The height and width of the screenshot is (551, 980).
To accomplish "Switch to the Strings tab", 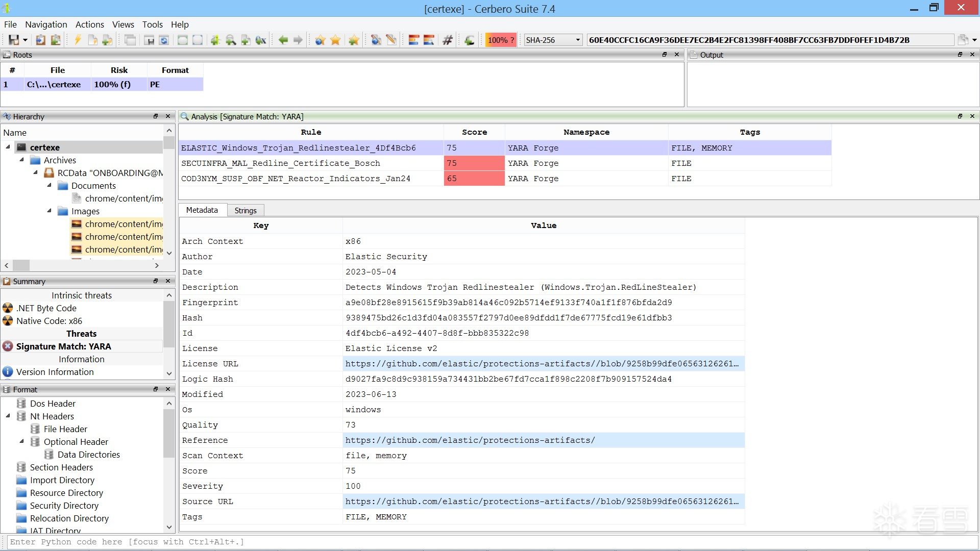I will pos(245,210).
